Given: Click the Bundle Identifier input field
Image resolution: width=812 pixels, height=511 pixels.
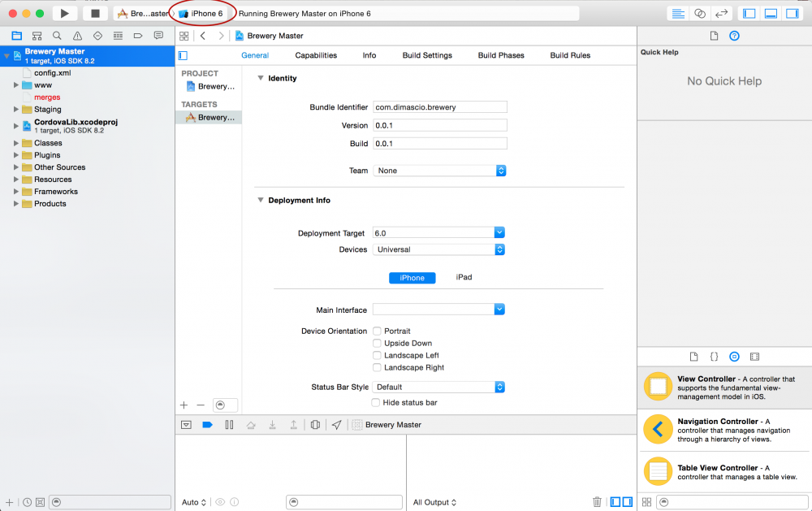Looking at the screenshot, I should (x=439, y=106).
